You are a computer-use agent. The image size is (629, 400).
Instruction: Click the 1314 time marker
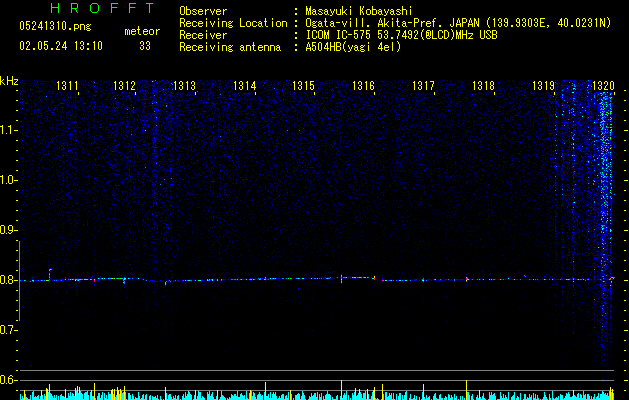(245, 86)
